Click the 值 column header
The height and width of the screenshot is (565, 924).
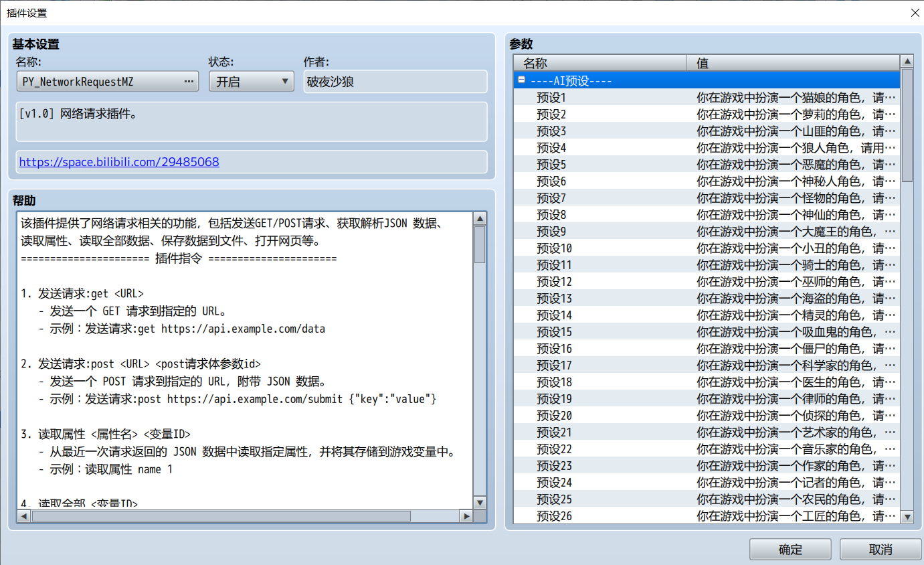(x=794, y=63)
